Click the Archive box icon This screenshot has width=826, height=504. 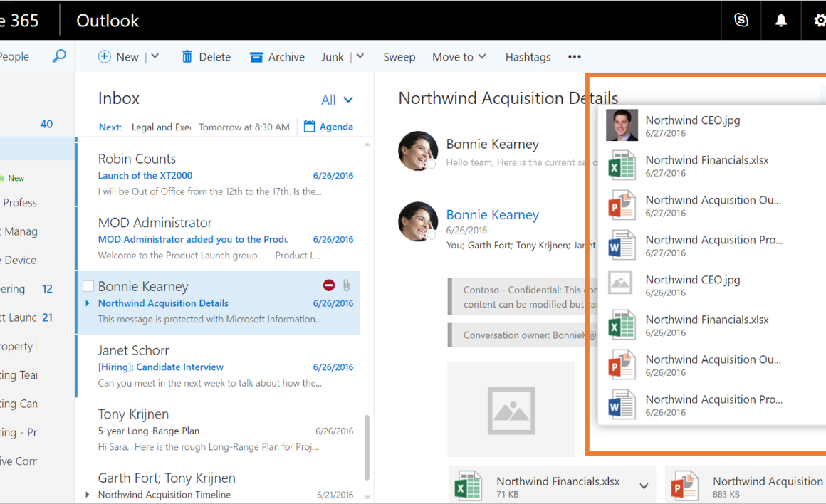[x=256, y=57]
